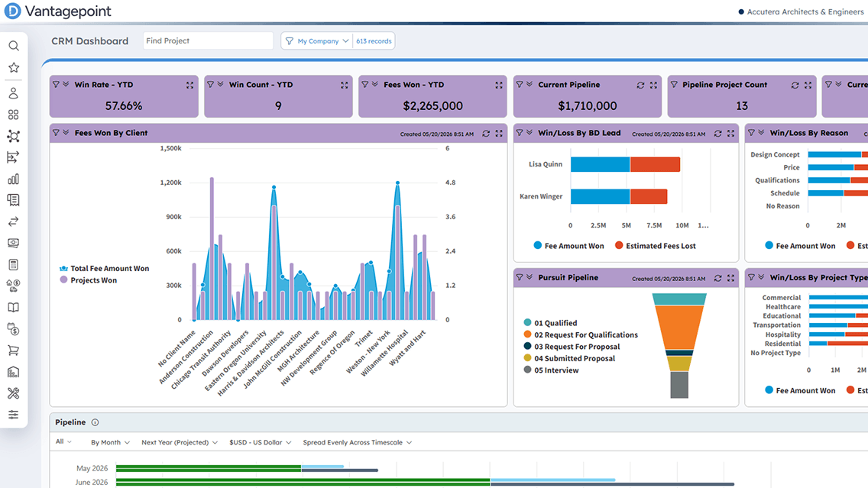Open the bar chart icon in the sidebar
This screenshot has width=868, height=488.
tap(14, 179)
